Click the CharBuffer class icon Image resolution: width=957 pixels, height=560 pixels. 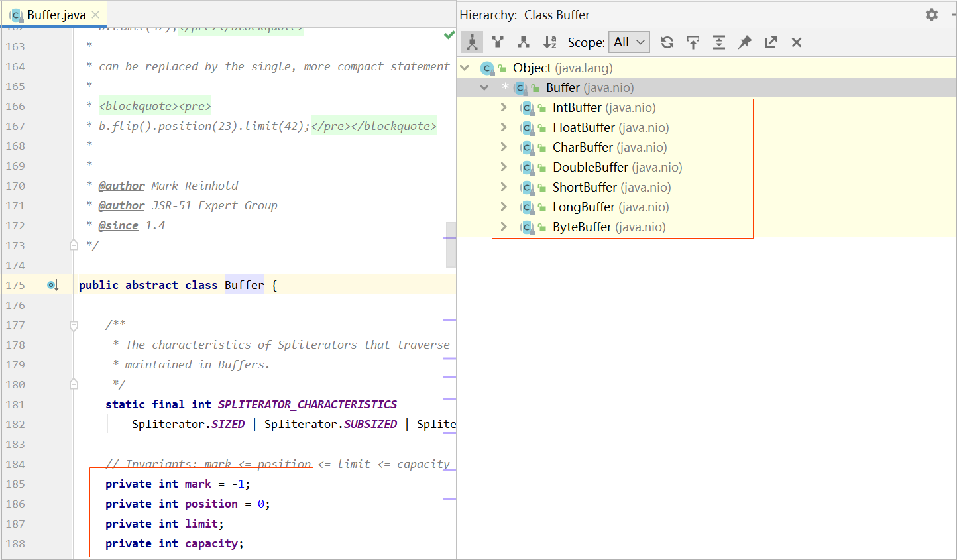pos(528,148)
